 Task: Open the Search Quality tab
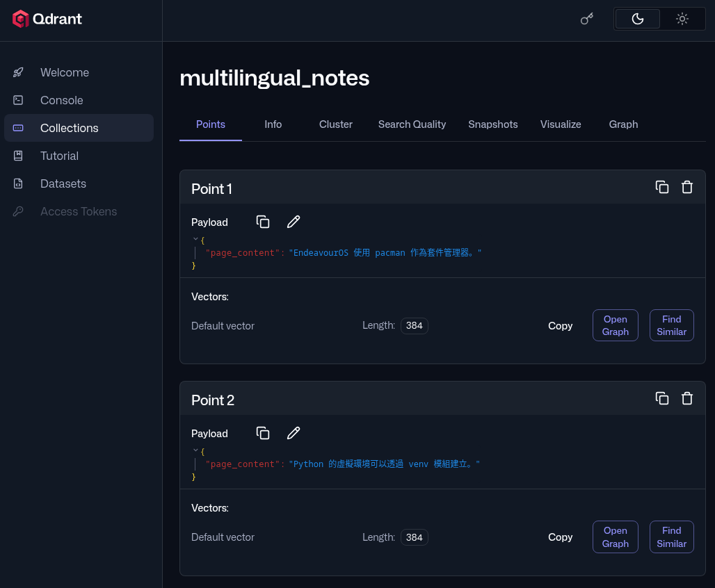(412, 124)
